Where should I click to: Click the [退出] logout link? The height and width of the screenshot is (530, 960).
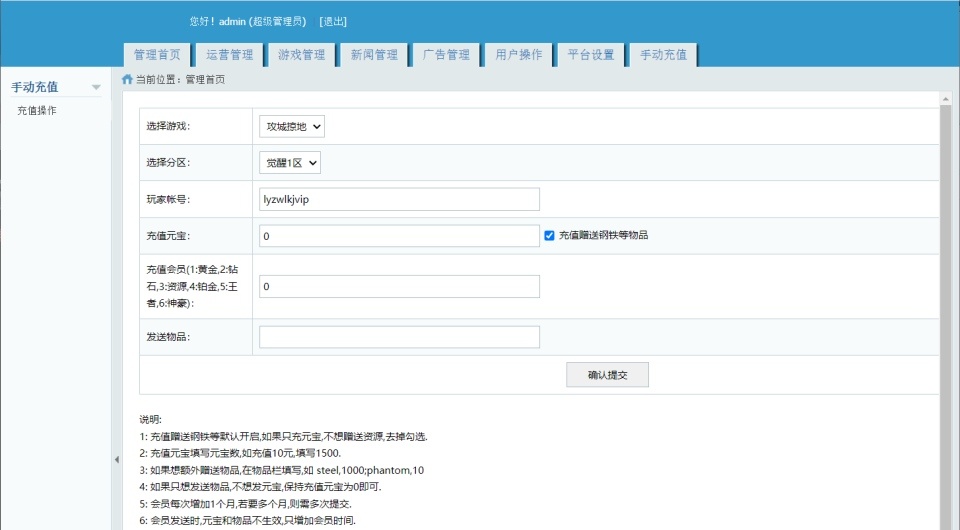coord(333,21)
